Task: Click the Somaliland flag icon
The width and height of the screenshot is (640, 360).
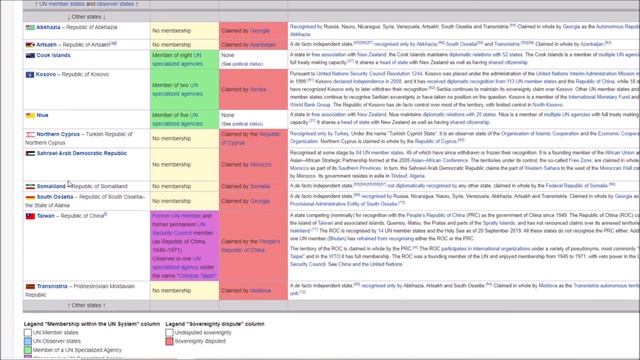Action: pos(30,187)
